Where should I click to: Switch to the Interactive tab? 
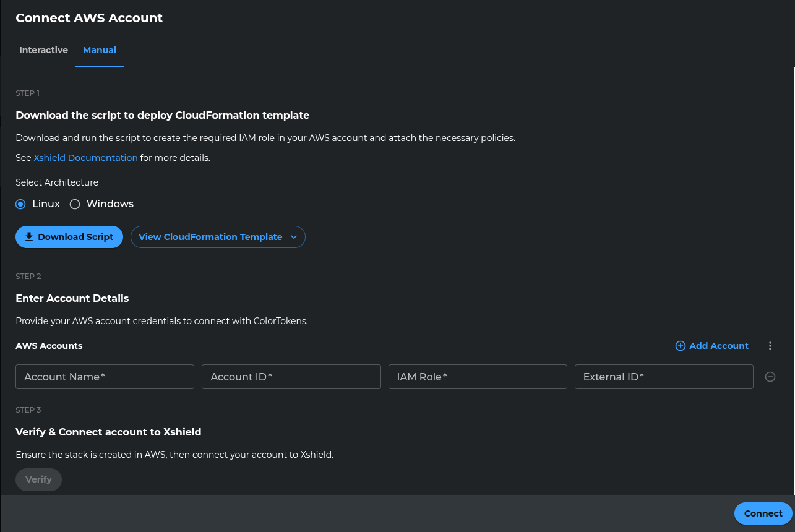43,50
